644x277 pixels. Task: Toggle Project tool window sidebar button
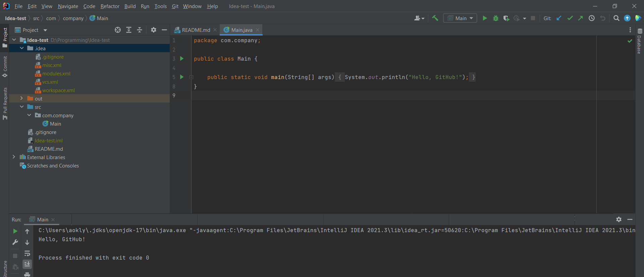5,38
